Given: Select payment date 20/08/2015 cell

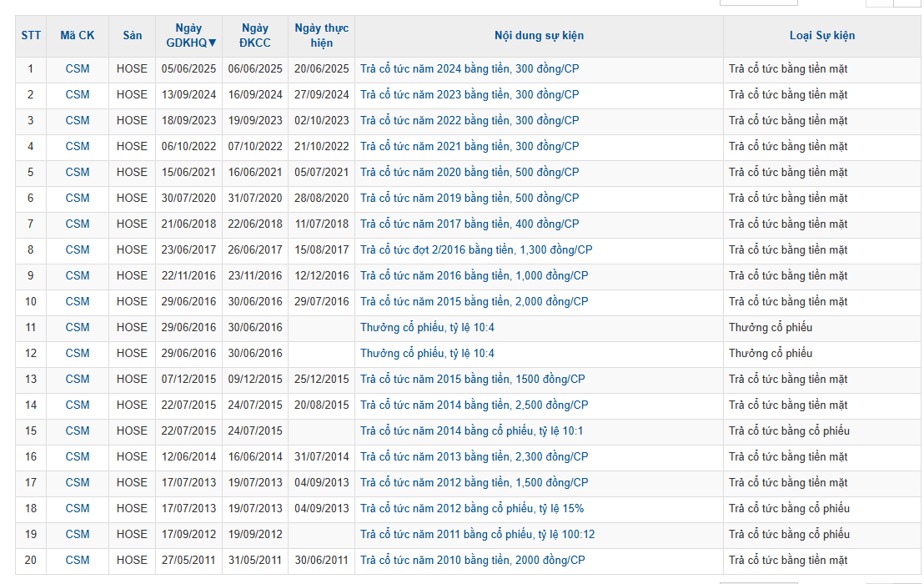Looking at the screenshot, I should 322,405.
